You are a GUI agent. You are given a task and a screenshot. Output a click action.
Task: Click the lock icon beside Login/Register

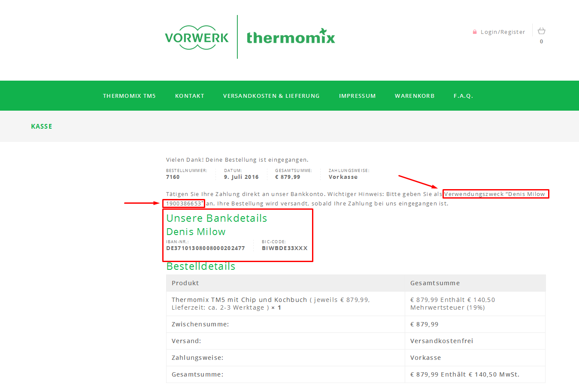pyautogui.click(x=475, y=32)
